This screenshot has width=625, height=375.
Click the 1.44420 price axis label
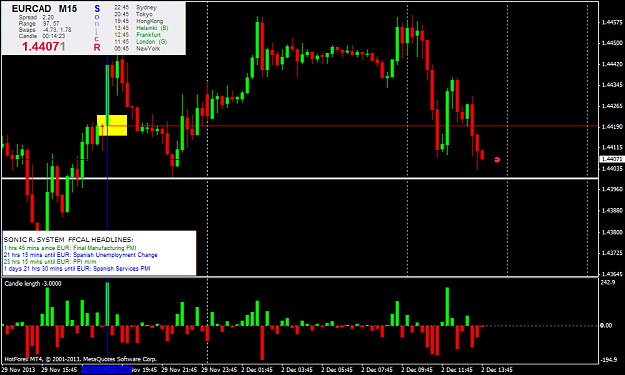pos(611,64)
